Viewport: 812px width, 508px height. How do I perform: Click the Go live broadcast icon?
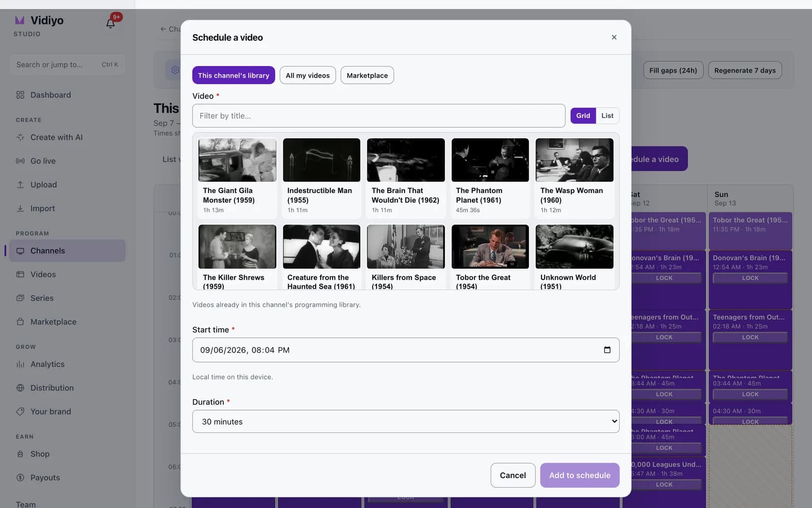(20, 161)
